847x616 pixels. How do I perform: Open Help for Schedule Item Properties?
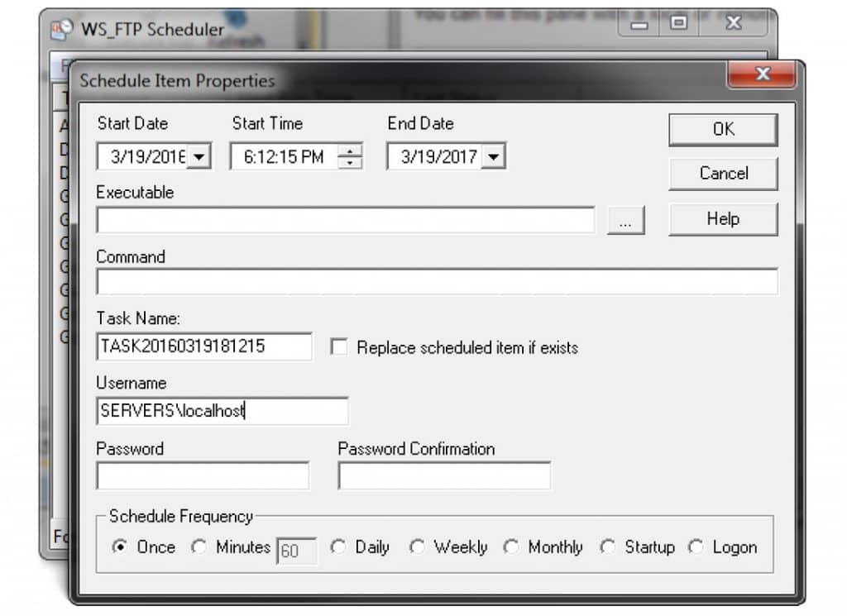coord(723,219)
